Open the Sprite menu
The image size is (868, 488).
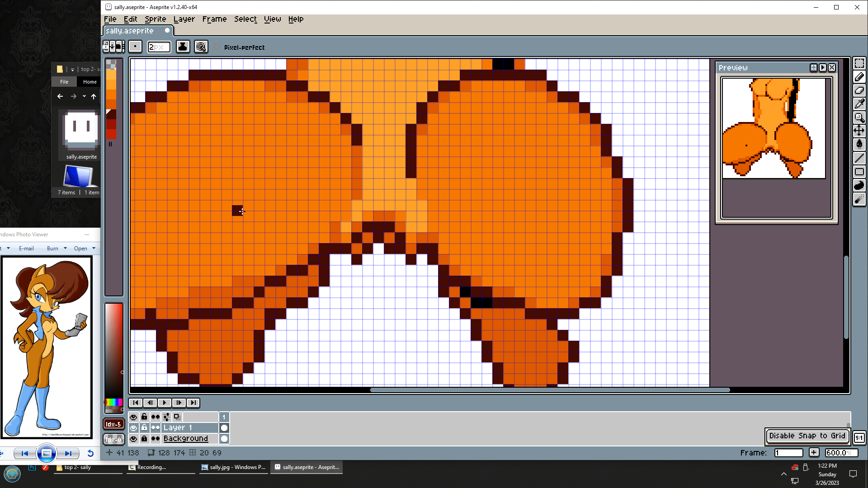[x=155, y=19]
